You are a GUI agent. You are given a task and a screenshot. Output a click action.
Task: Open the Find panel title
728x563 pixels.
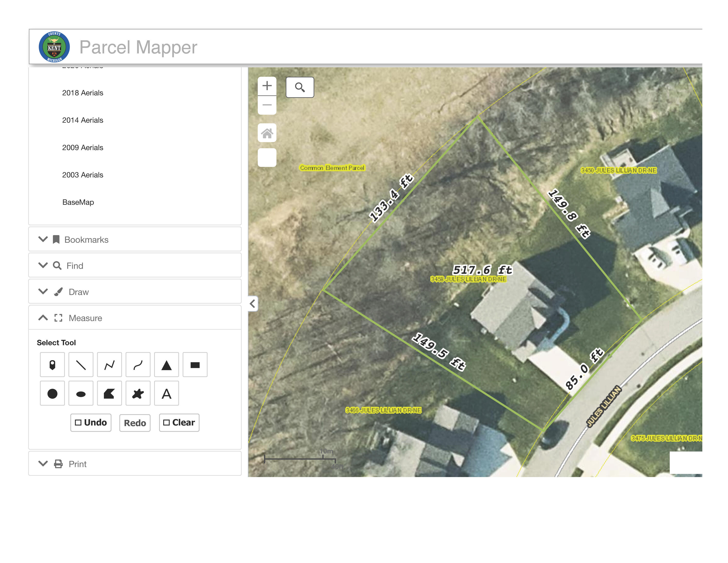tap(75, 266)
